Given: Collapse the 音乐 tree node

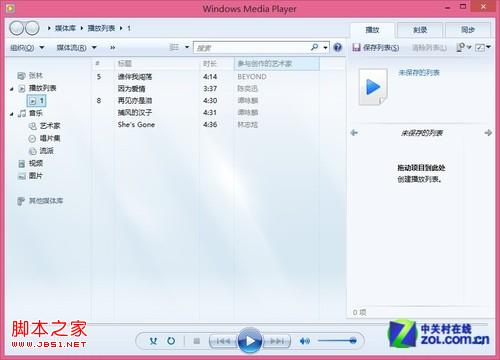Looking at the screenshot, I should pyautogui.click(x=12, y=114).
